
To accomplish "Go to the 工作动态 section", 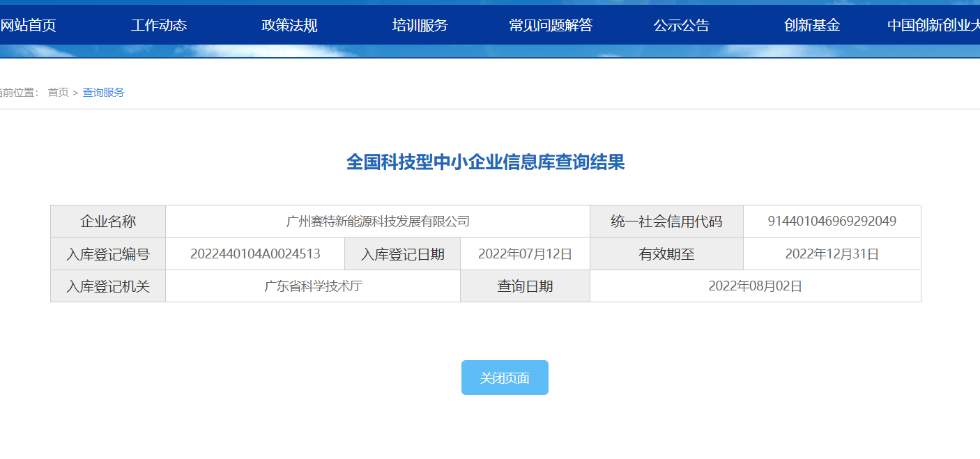I will (159, 26).
